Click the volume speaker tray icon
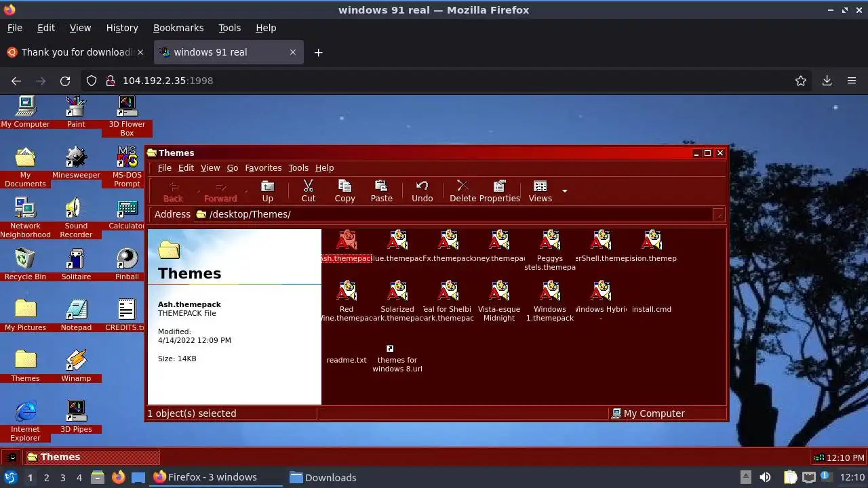This screenshot has width=868, height=488. click(765, 477)
